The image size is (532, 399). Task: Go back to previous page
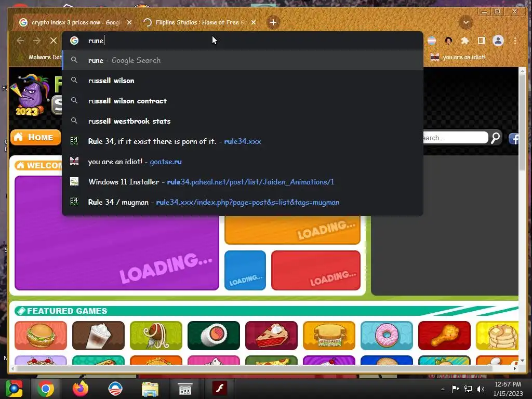point(20,41)
